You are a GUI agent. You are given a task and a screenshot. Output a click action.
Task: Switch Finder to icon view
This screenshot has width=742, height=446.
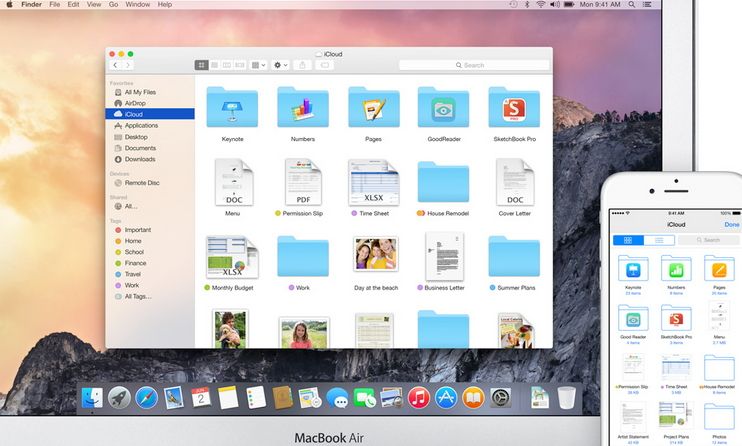pos(201,65)
